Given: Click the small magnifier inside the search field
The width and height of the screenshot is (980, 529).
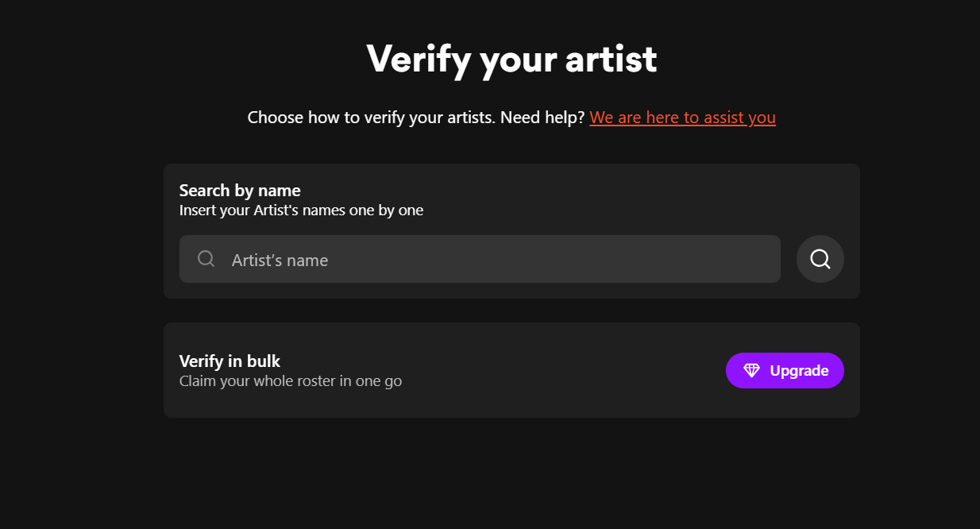Looking at the screenshot, I should (x=206, y=259).
